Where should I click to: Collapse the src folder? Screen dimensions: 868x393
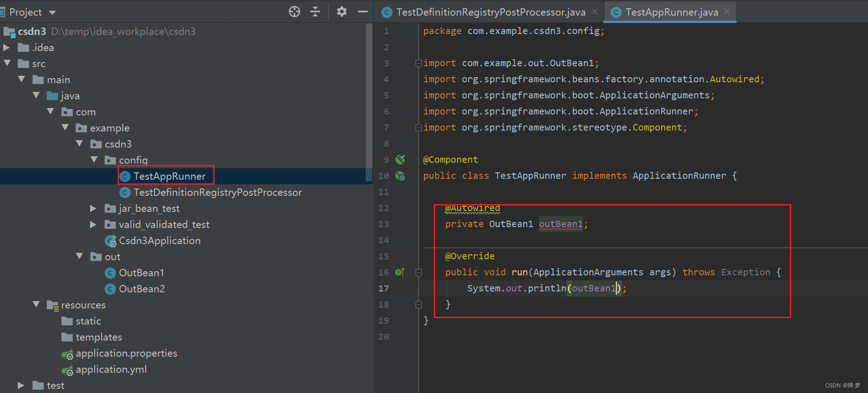[x=7, y=63]
